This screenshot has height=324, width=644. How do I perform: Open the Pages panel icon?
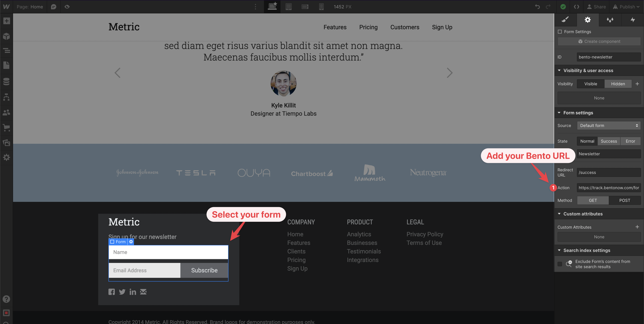[x=7, y=65]
